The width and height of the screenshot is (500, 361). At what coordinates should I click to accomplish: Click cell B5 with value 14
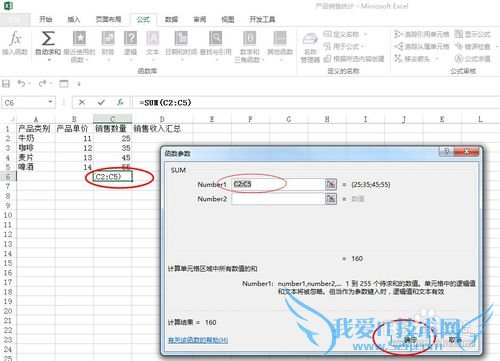pyautogui.click(x=74, y=167)
